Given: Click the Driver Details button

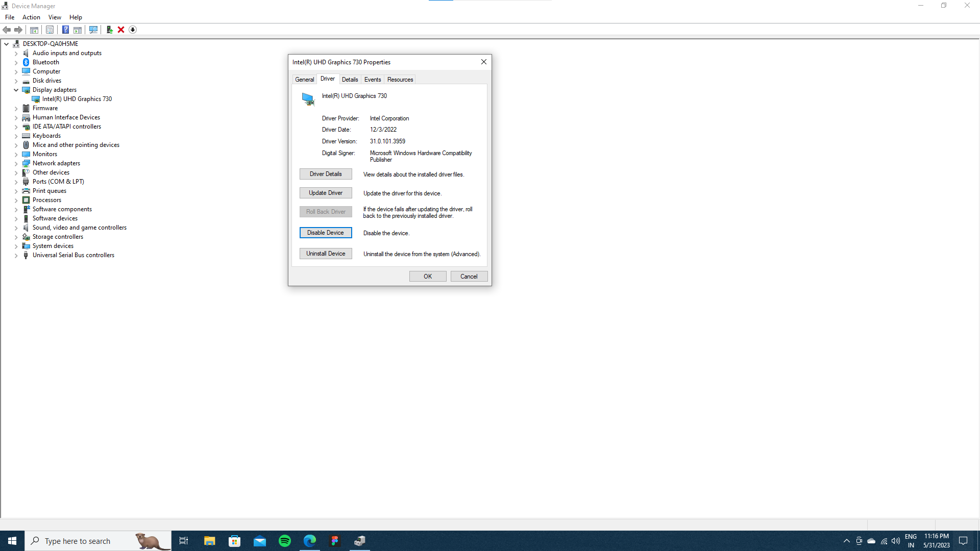Looking at the screenshot, I should 326,174.
